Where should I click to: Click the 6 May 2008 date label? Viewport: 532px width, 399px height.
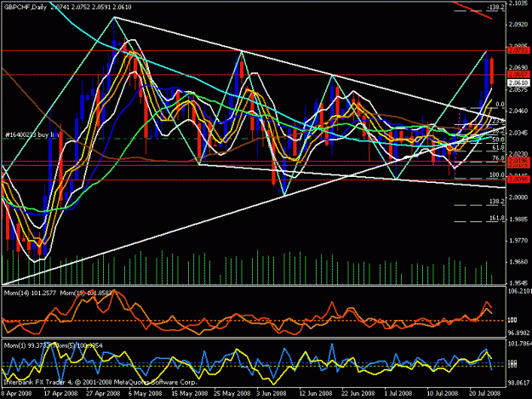(146, 394)
